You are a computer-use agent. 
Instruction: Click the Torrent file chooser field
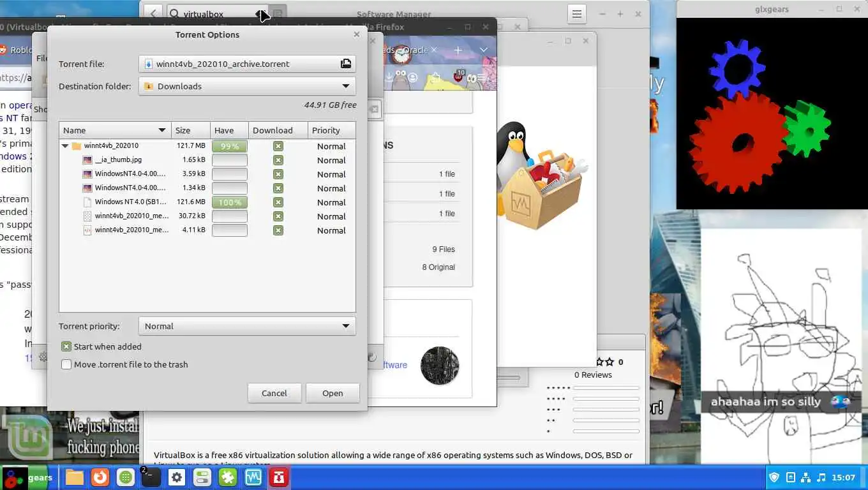click(x=247, y=64)
